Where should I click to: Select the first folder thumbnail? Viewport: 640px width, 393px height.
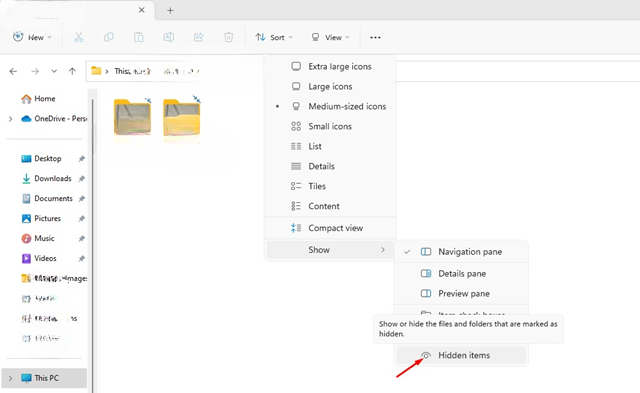coord(133,117)
